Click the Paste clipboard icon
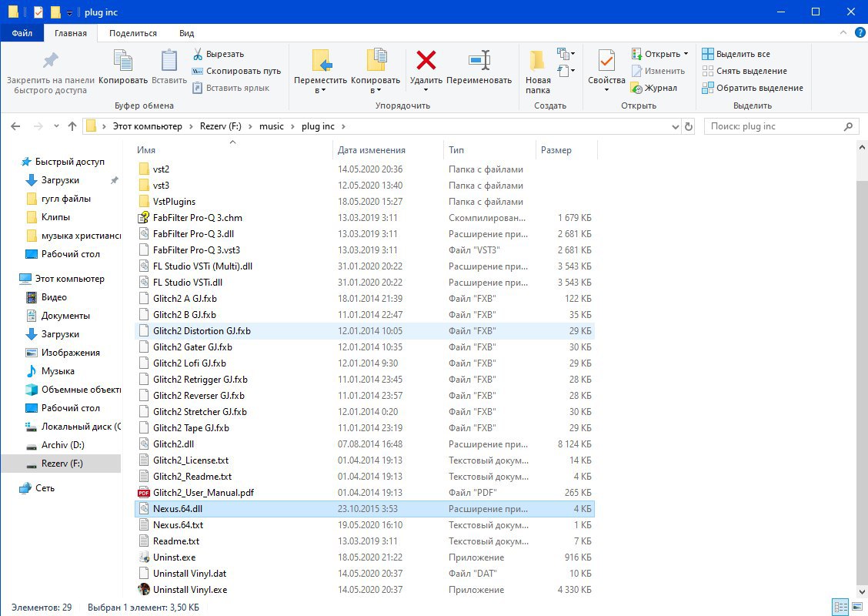The height and width of the screenshot is (616, 868). [169, 60]
